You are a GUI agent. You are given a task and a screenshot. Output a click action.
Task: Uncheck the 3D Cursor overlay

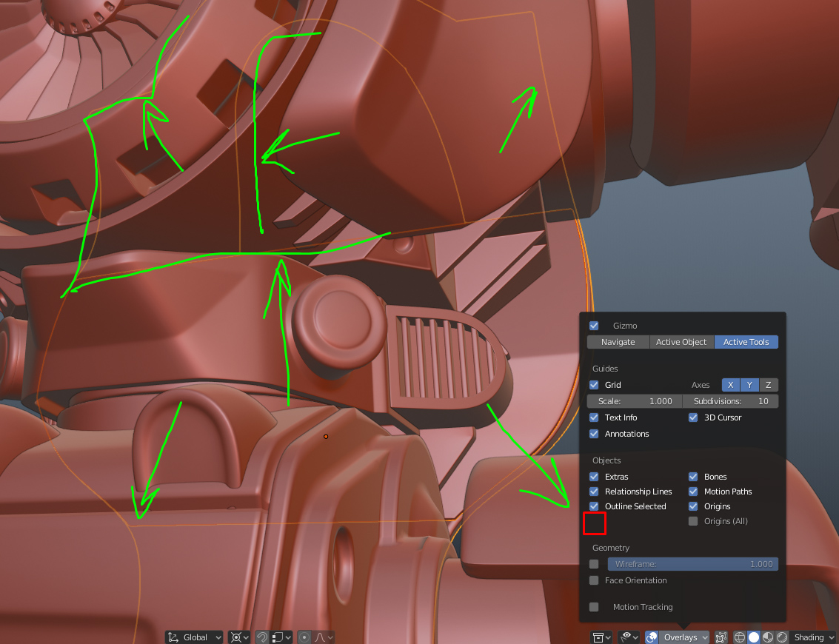(x=693, y=417)
